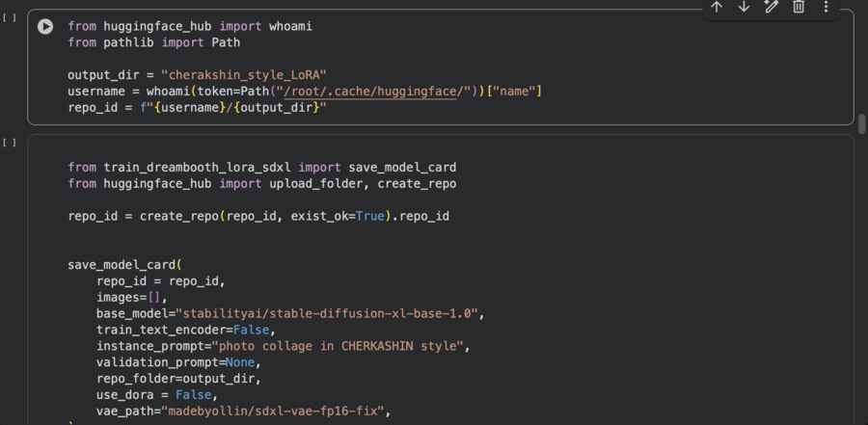Click the notebook vertical scrollbar thumb
The height and width of the screenshot is (425, 868).
click(x=861, y=124)
